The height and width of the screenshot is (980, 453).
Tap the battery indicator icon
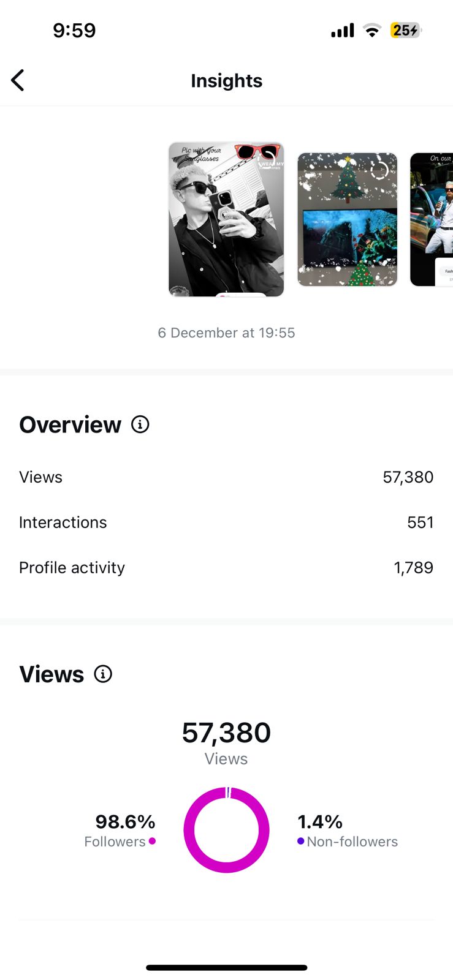click(x=406, y=30)
